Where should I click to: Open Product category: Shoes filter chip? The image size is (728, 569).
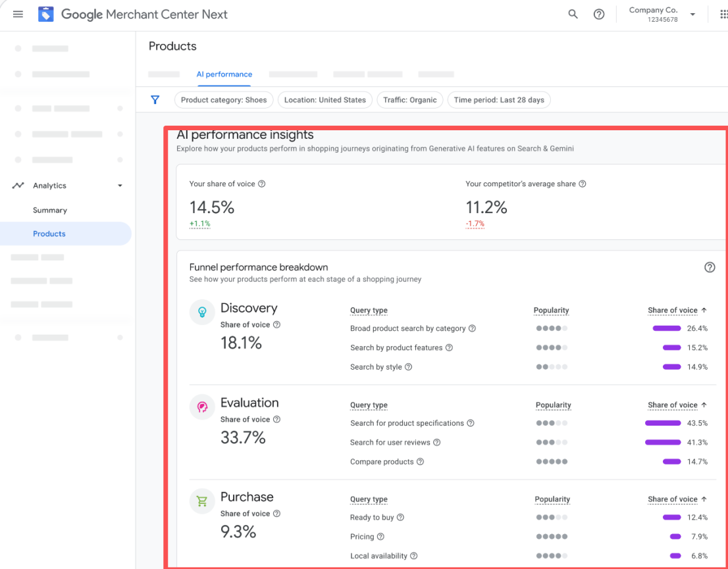coord(224,100)
